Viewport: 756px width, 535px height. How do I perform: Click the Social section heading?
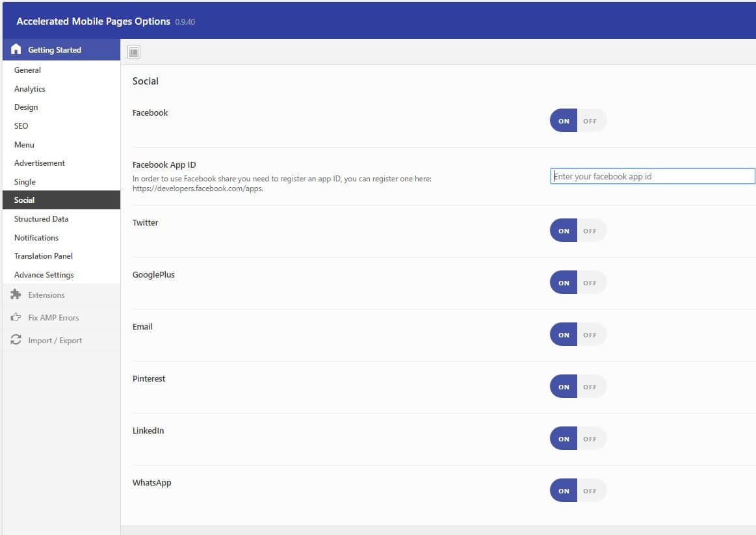(145, 81)
